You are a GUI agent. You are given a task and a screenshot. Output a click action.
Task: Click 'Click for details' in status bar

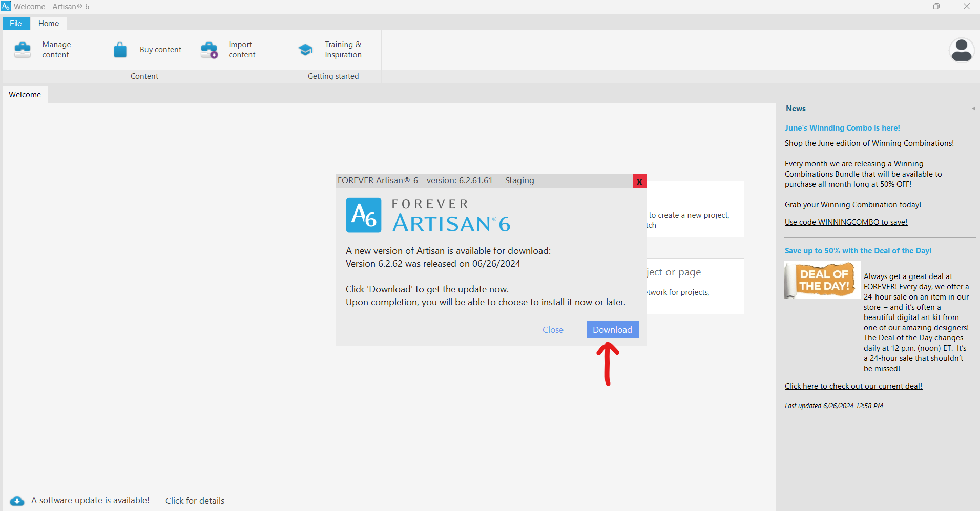195,501
